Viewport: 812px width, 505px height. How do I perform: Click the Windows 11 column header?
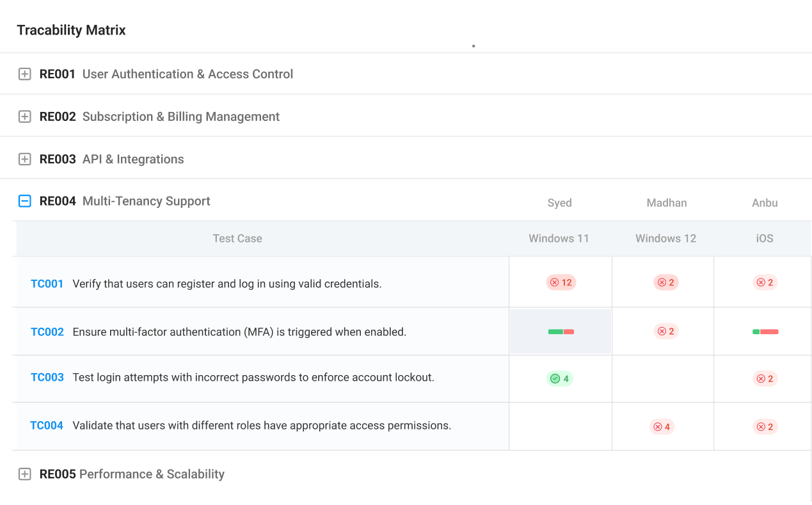tap(559, 239)
